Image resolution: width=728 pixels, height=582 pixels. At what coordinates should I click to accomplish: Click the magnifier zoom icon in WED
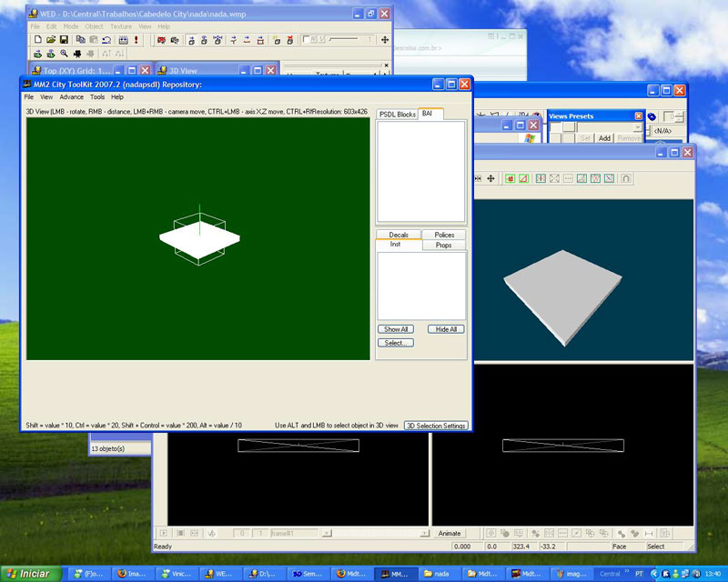(x=64, y=54)
